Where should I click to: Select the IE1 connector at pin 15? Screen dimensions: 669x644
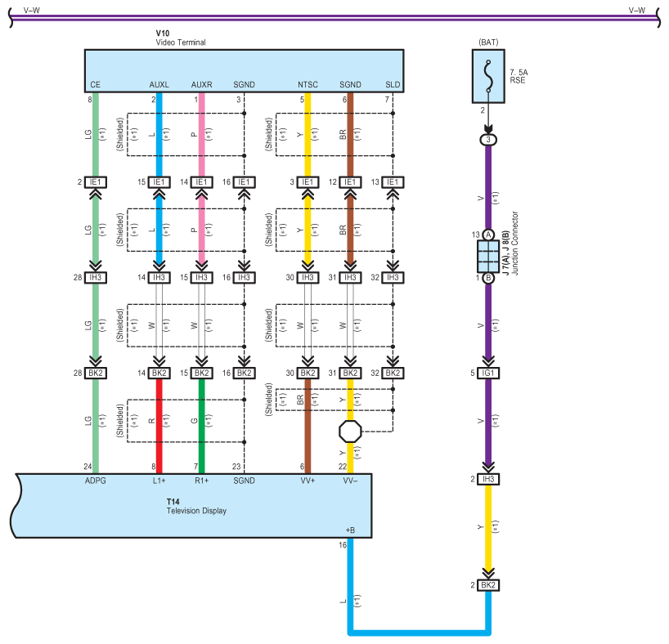[x=159, y=182]
